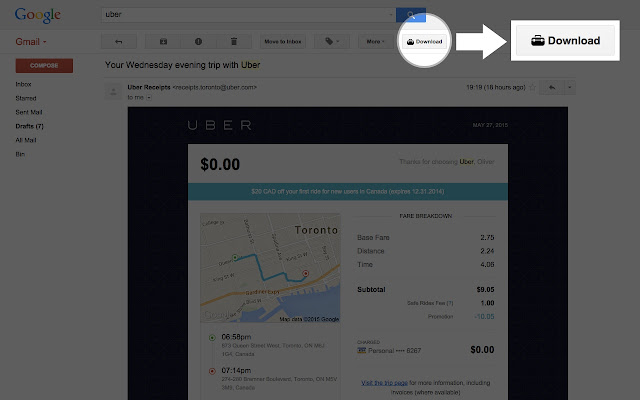Click the Safe Rides Fee [?] help link
The width and height of the screenshot is (640, 400).
450,303
